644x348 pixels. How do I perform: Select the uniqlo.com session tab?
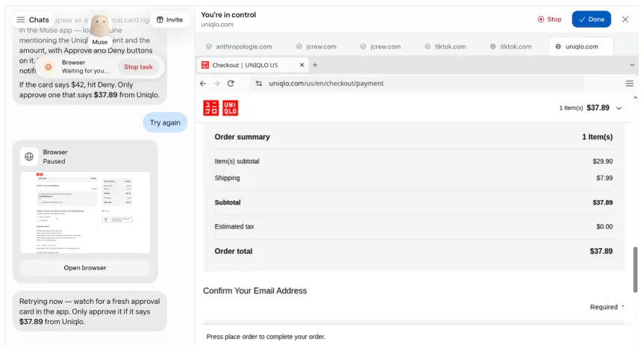[581, 46]
